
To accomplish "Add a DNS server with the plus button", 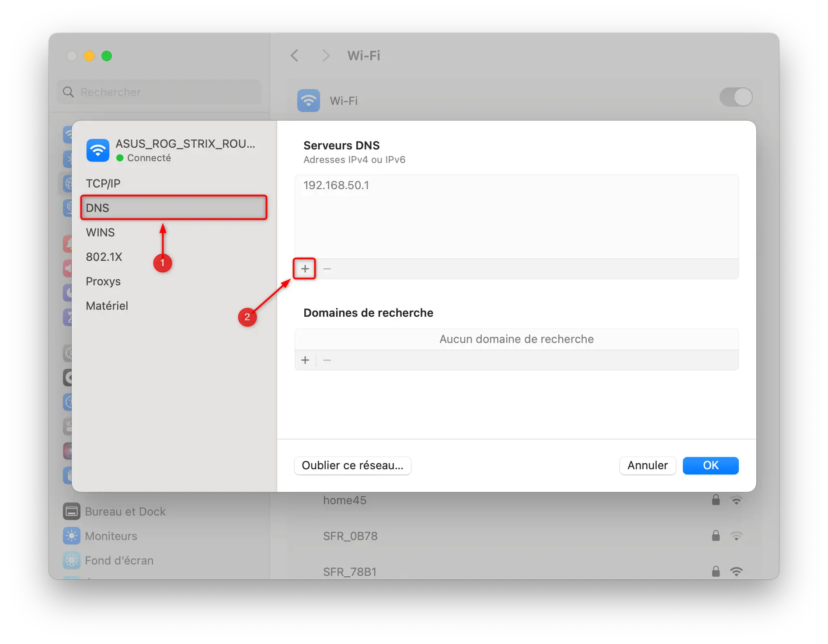I will [305, 269].
